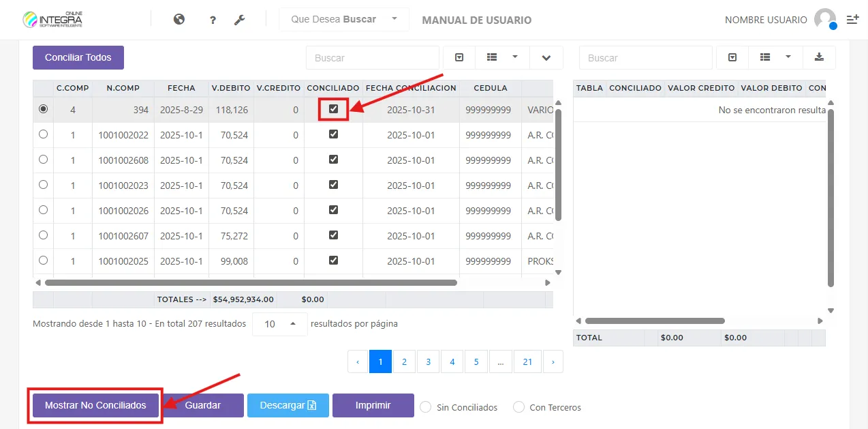Enable the Con Terceros option

click(518, 407)
